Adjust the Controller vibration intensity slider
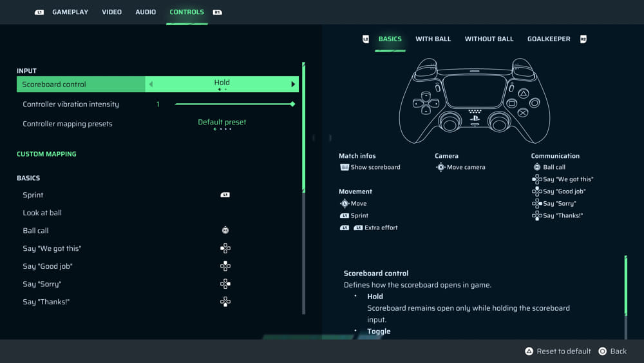Image resolution: width=644 pixels, height=363 pixels. 234,104
